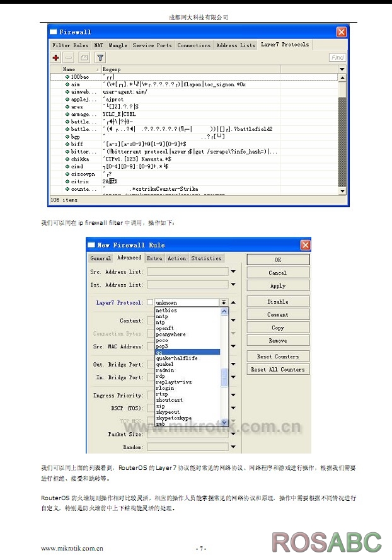Select the chikka protocol row

(194, 159)
